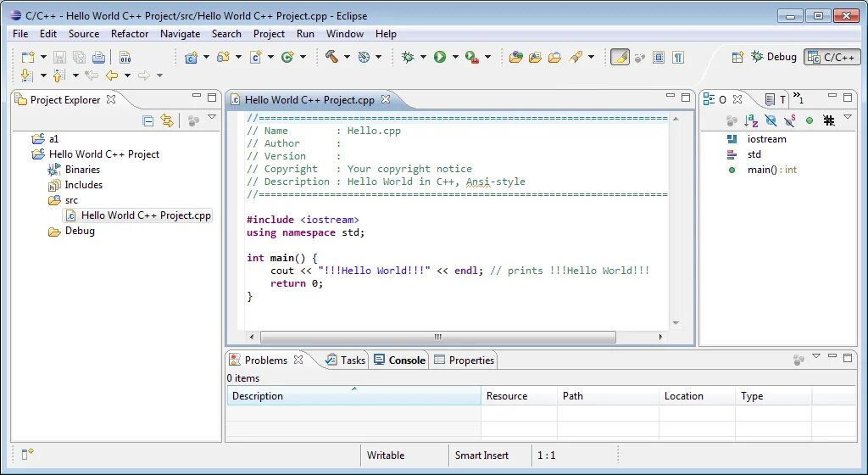Toggle block selection mode

point(658,57)
